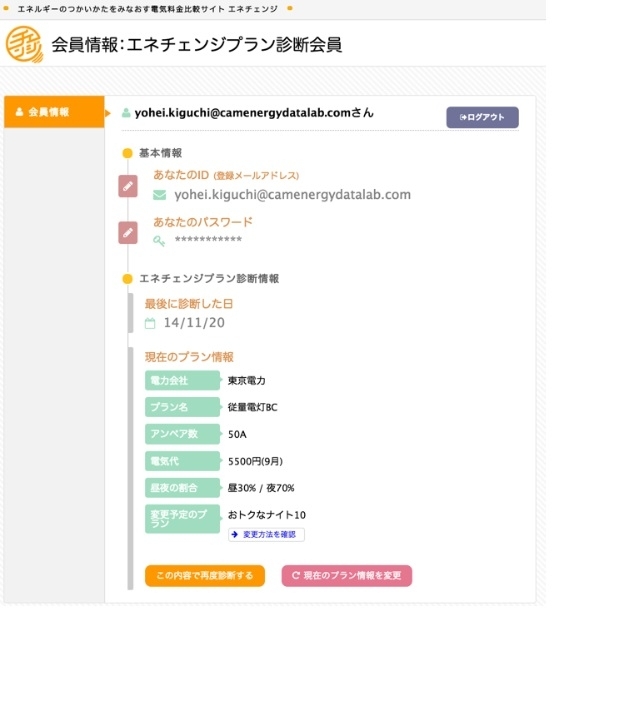Click the yellow bullet next to エネチェンジプラン診断情報
Image resolution: width=642 pixels, height=713 pixels.
coord(127,279)
